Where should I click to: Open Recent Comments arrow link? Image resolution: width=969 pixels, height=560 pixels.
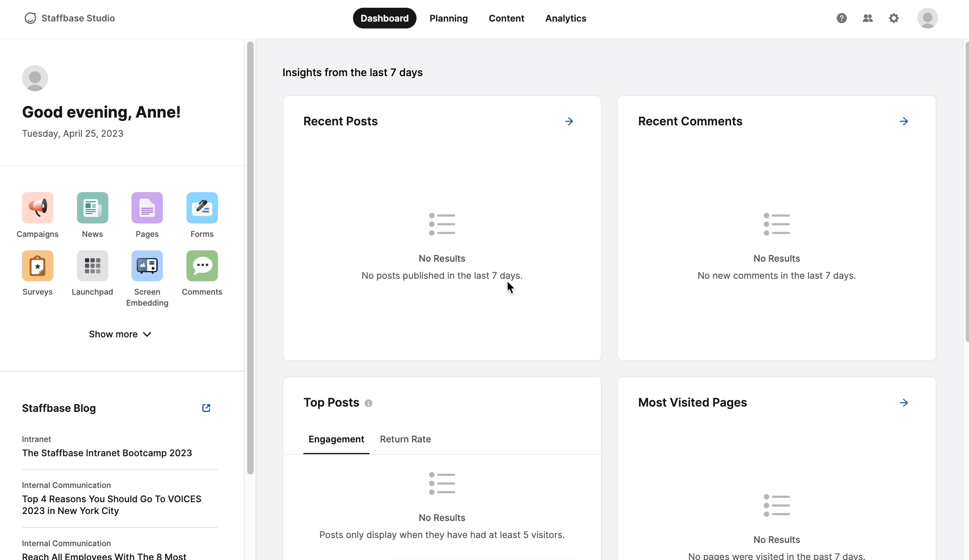[x=904, y=121]
